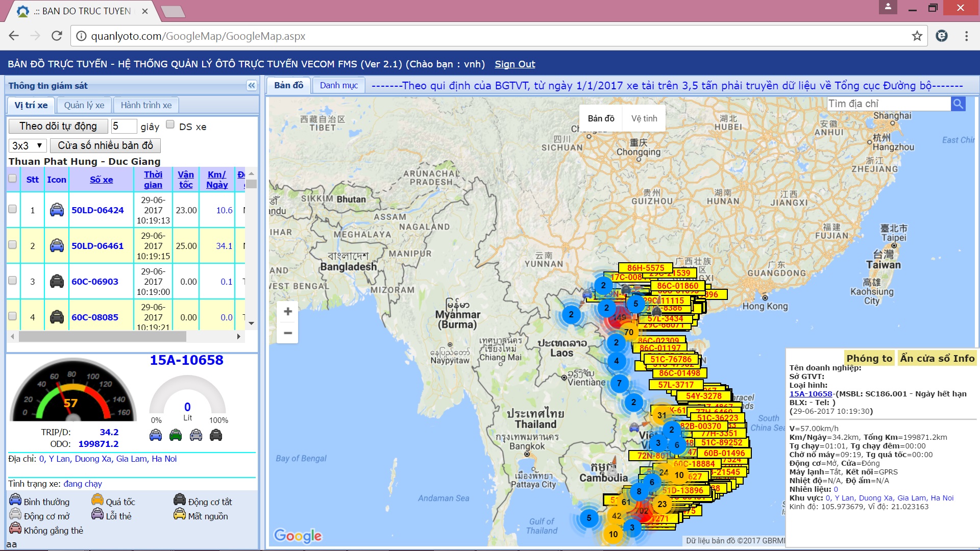Click the horizontal scrollbar of the vehicle table
Screen dimensions: 980x551
[x=103, y=337]
